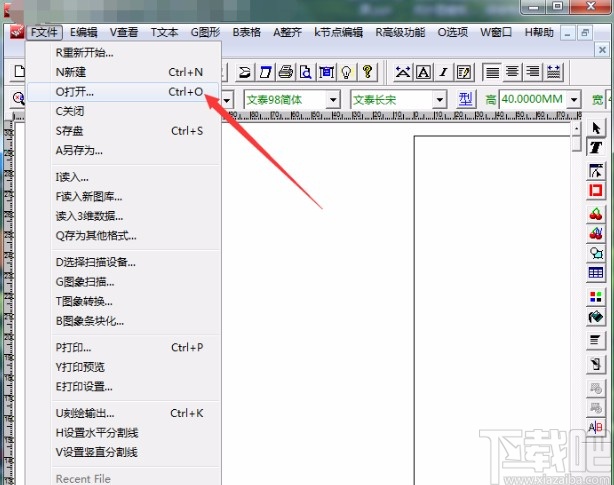Click the zoom magnifier icon at left
This screenshot has width=614, height=485.
pos(18,98)
